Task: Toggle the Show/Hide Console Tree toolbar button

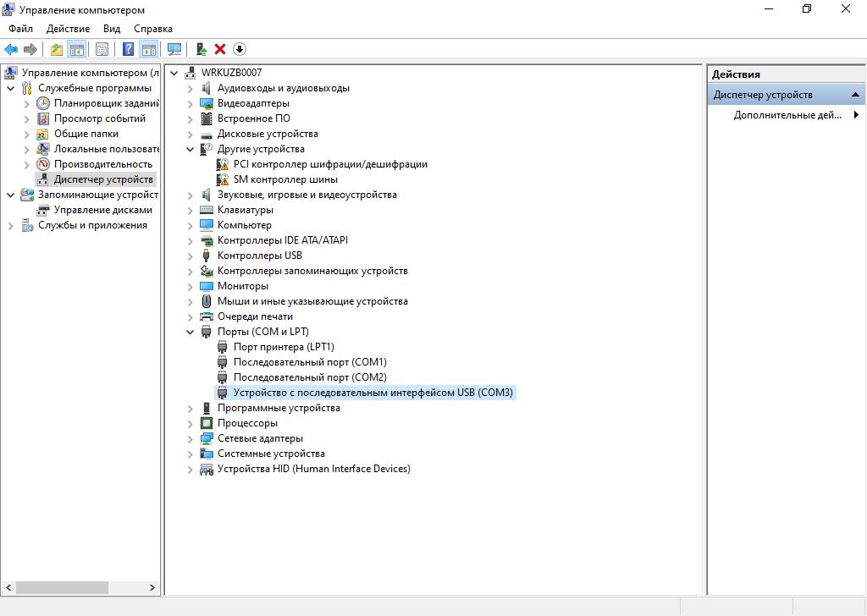Action: coord(76,49)
